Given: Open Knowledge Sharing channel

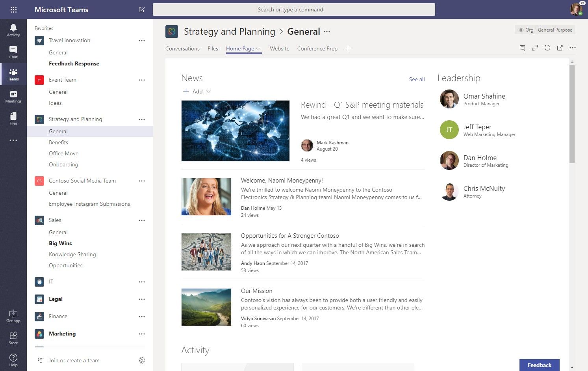Looking at the screenshot, I should point(72,254).
